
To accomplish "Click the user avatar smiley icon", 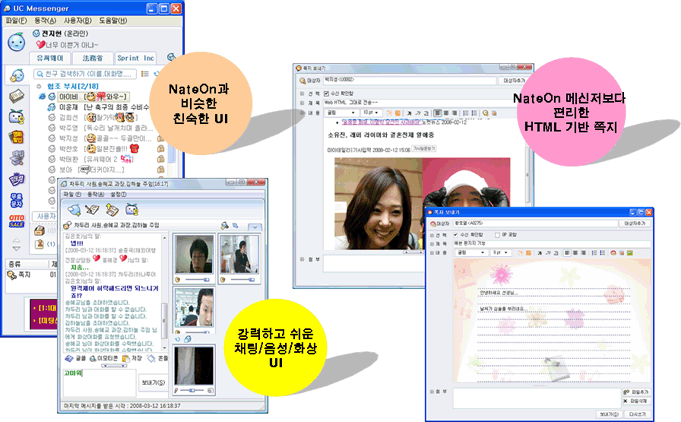I will pyautogui.click(x=17, y=42).
